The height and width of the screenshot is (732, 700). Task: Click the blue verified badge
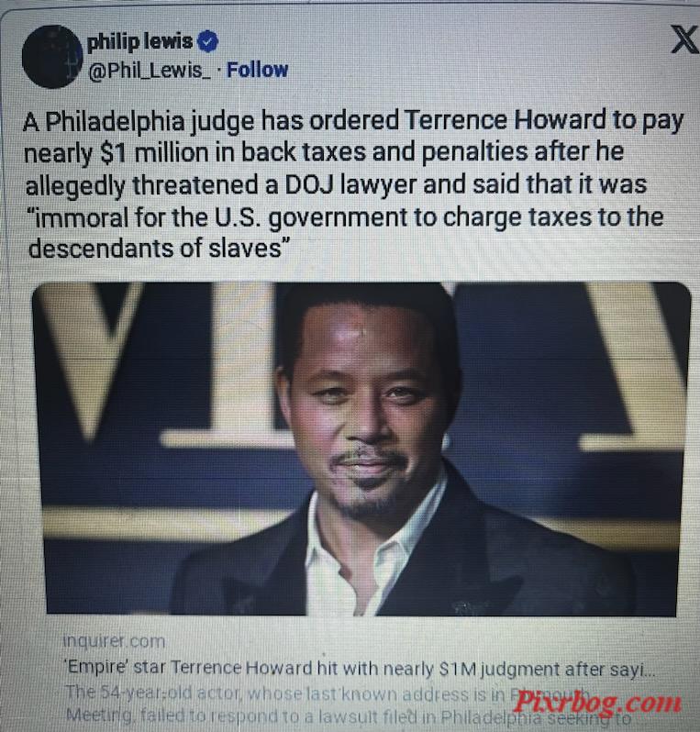point(208,41)
